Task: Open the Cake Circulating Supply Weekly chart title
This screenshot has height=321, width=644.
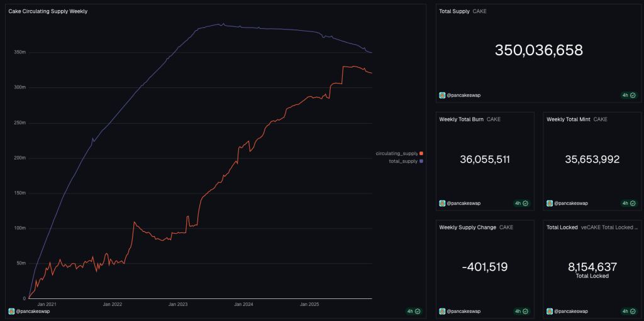Action: (48, 11)
